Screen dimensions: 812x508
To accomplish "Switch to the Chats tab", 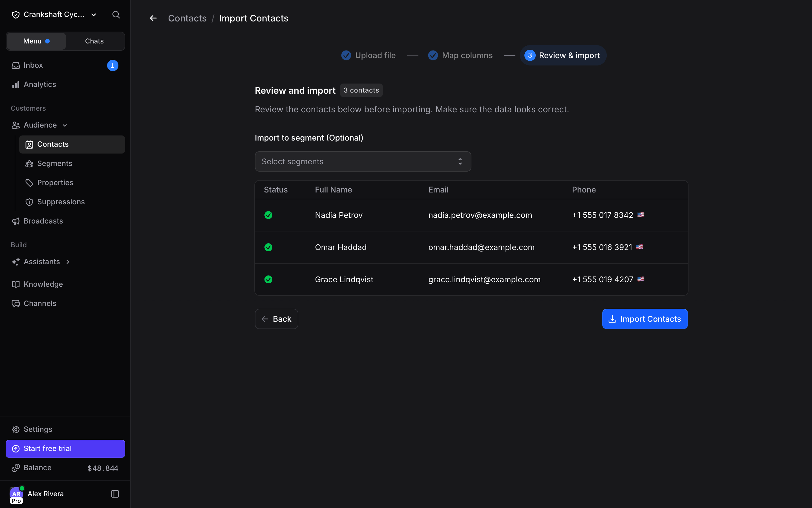I will click(x=94, y=41).
